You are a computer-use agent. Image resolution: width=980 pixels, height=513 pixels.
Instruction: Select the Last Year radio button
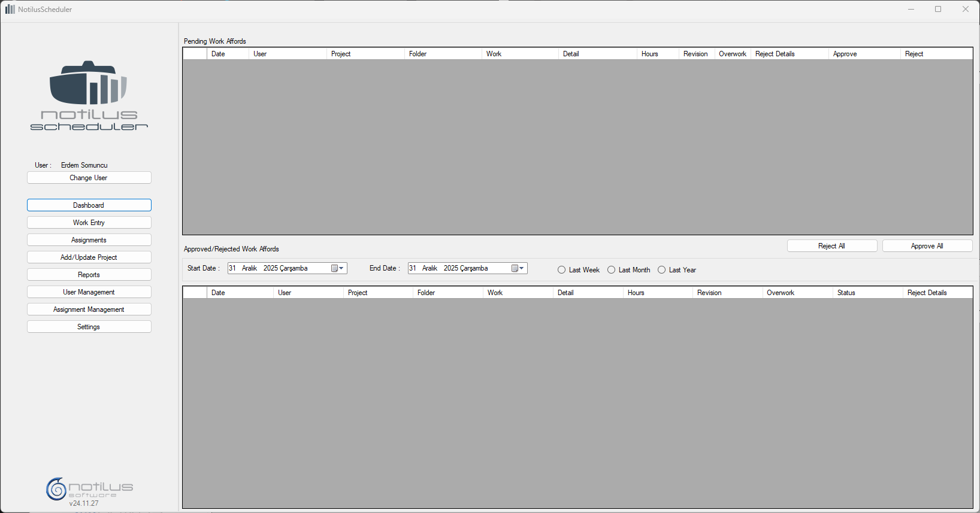[x=662, y=270]
